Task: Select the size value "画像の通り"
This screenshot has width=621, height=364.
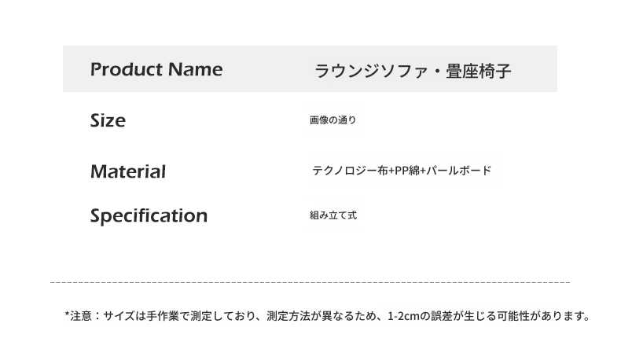Action: coord(333,121)
